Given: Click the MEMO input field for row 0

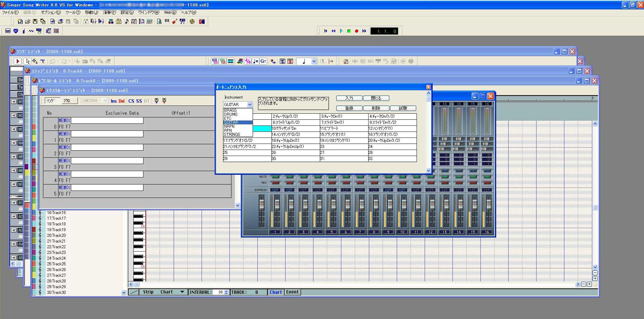Looking at the screenshot, I should click(x=107, y=120).
